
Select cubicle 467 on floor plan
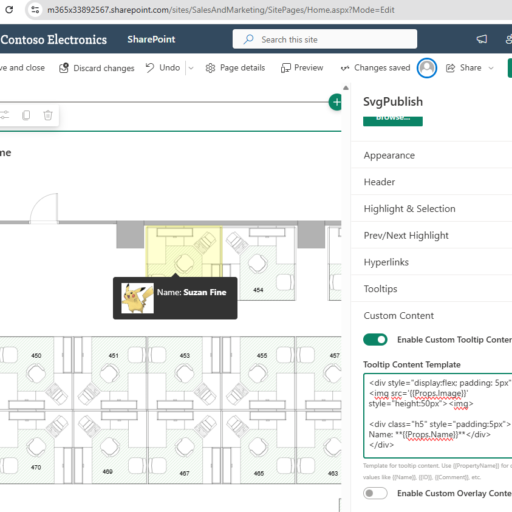[184, 447]
